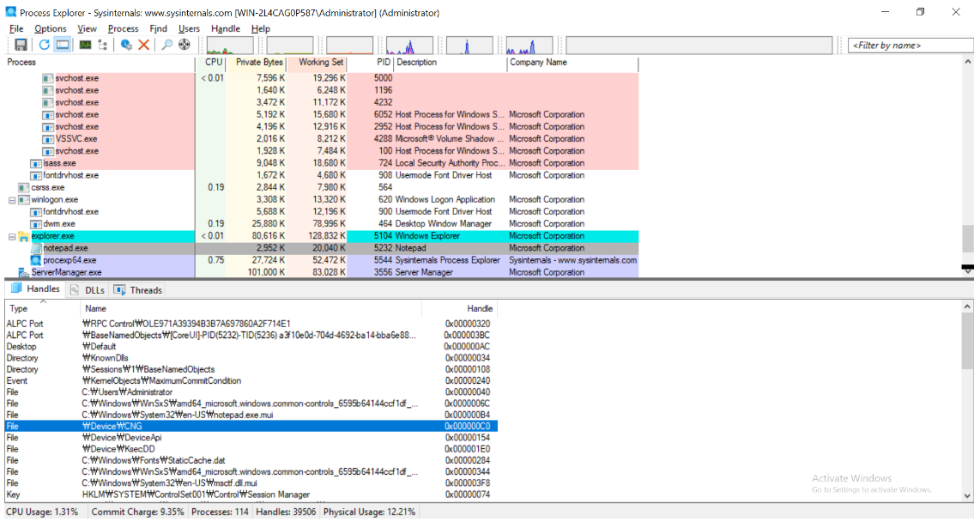Open the File menu
Viewport: 980px width, 522px height.
tap(16, 28)
